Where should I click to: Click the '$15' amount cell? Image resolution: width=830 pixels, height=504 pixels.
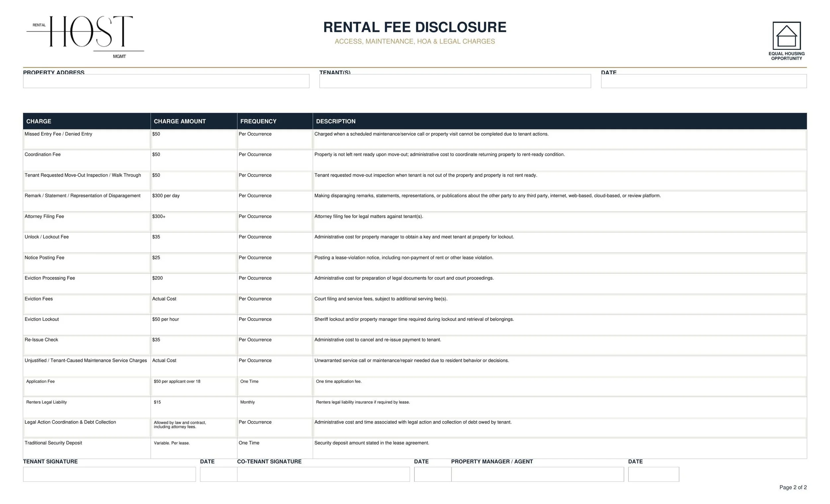pos(194,407)
